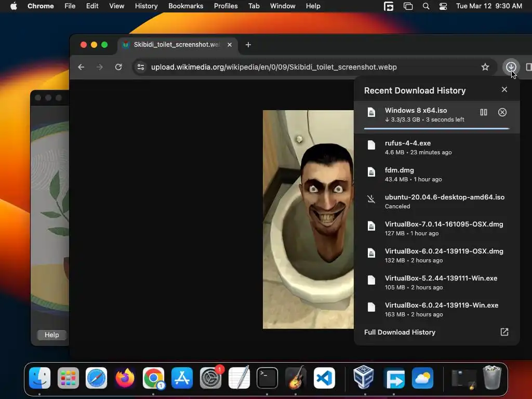Open the Trash in the Dock
The image size is (532, 399).
click(492, 378)
